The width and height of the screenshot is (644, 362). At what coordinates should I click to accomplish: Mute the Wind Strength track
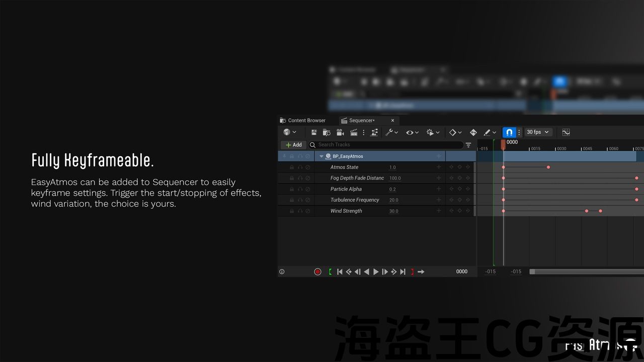(308, 211)
